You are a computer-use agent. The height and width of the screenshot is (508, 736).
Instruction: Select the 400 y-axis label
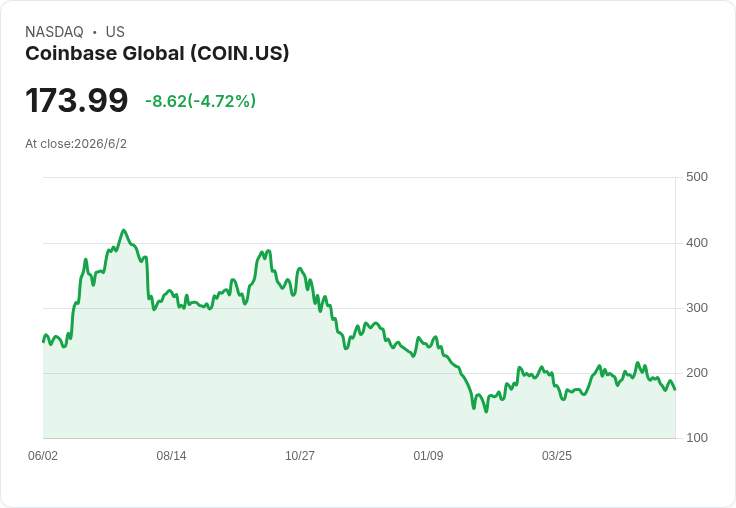tap(697, 243)
